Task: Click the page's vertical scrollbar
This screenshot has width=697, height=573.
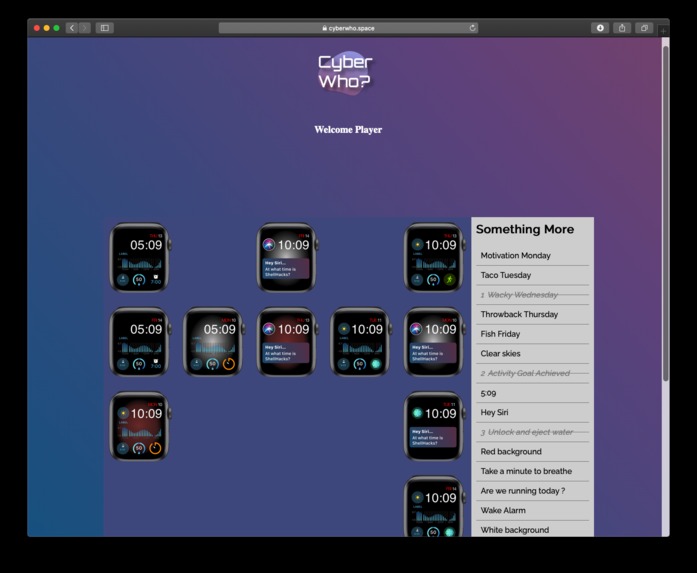Action: [665, 213]
